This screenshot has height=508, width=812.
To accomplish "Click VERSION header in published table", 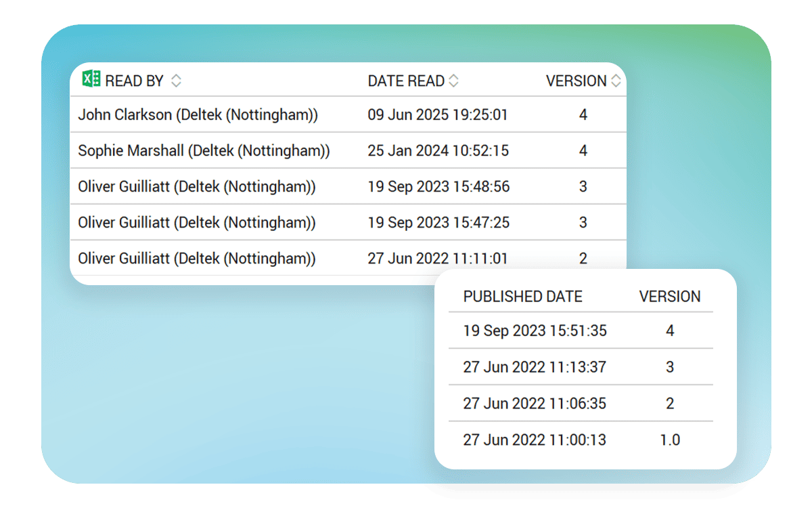I will point(669,297).
